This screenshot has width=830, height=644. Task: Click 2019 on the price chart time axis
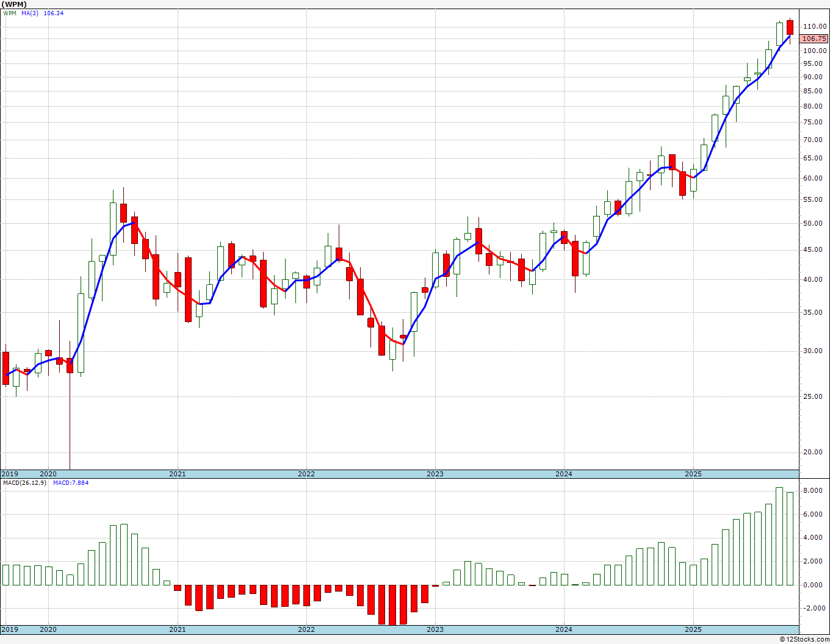(9, 474)
